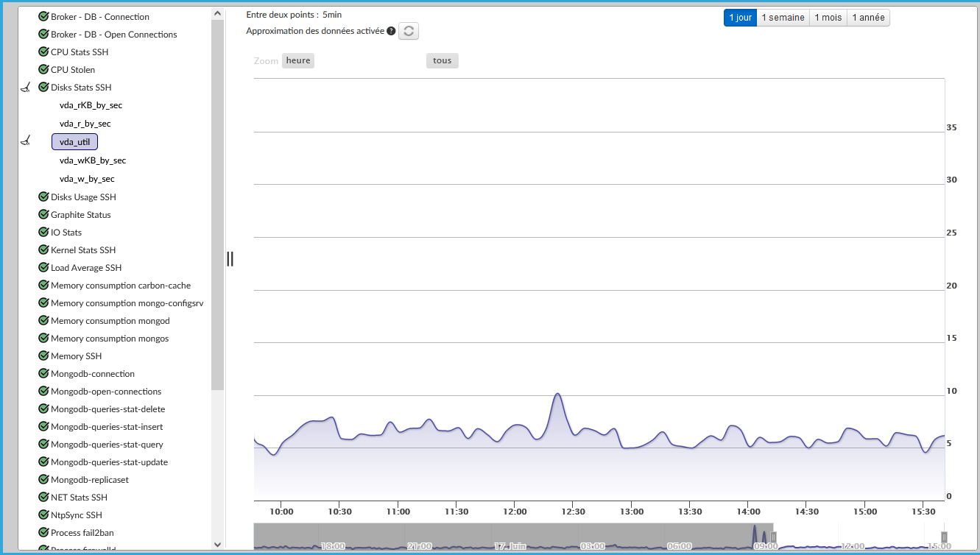Open the Memory consumption mongod service

tap(110, 321)
